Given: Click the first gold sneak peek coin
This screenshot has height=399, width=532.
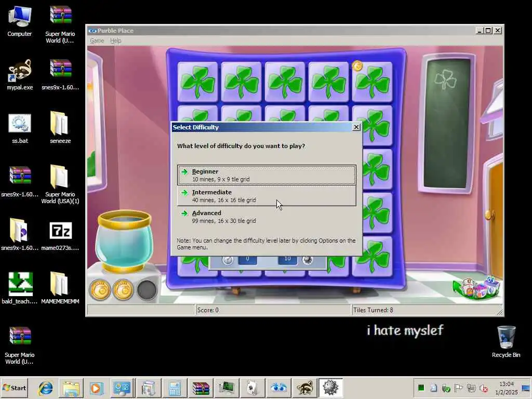Looking at the screenshot, I should click(x=100, y=290).
